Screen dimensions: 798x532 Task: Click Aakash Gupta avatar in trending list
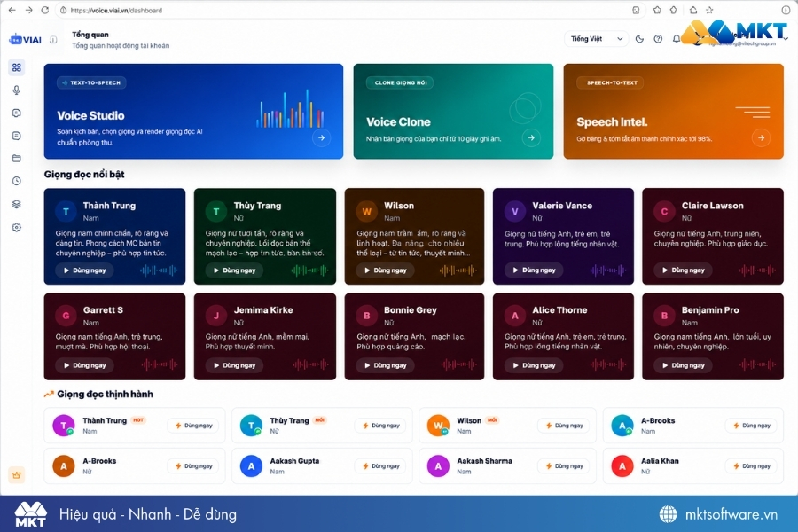pos(251,465)
